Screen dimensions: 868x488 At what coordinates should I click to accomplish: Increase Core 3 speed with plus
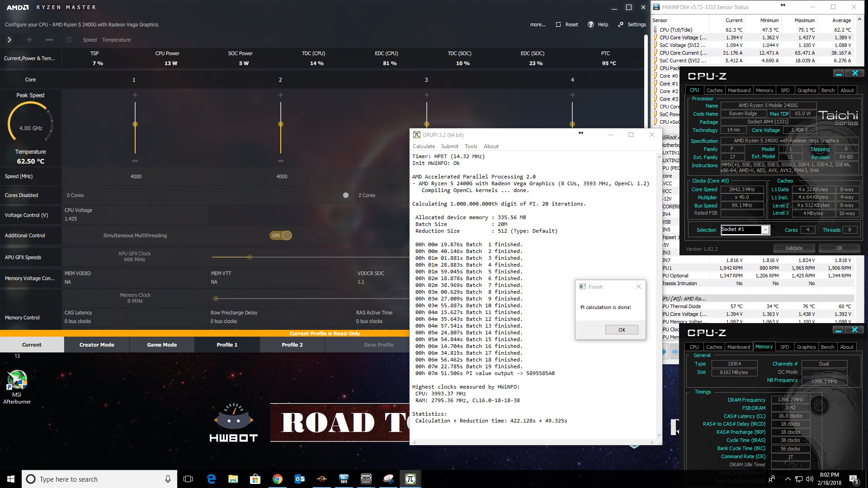[426, 95]
